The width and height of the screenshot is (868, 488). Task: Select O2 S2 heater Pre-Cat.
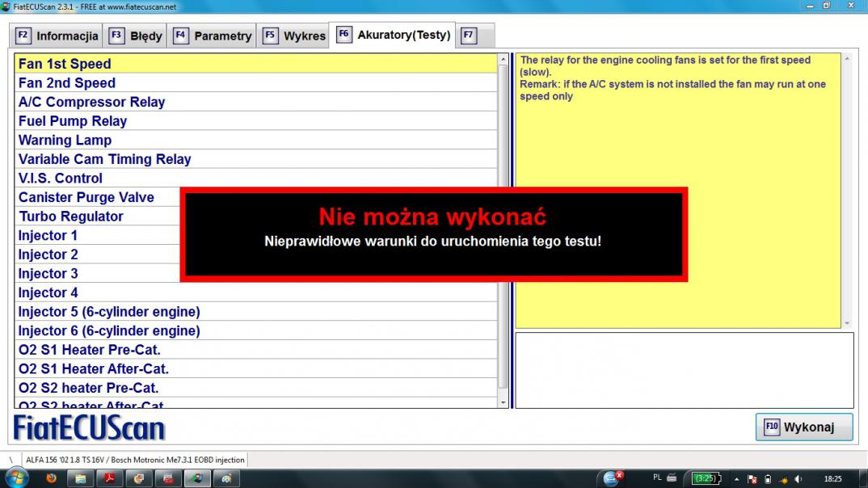[x=255, y=388]
